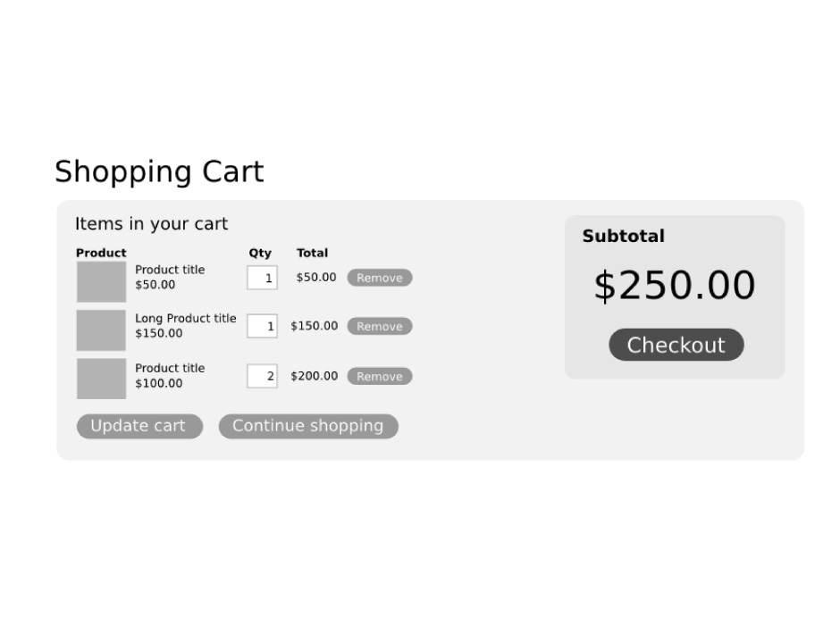Screen dimensions: 840x617
Task: Focus the quantity field for the $50.00 product
Action: point(262,278)
